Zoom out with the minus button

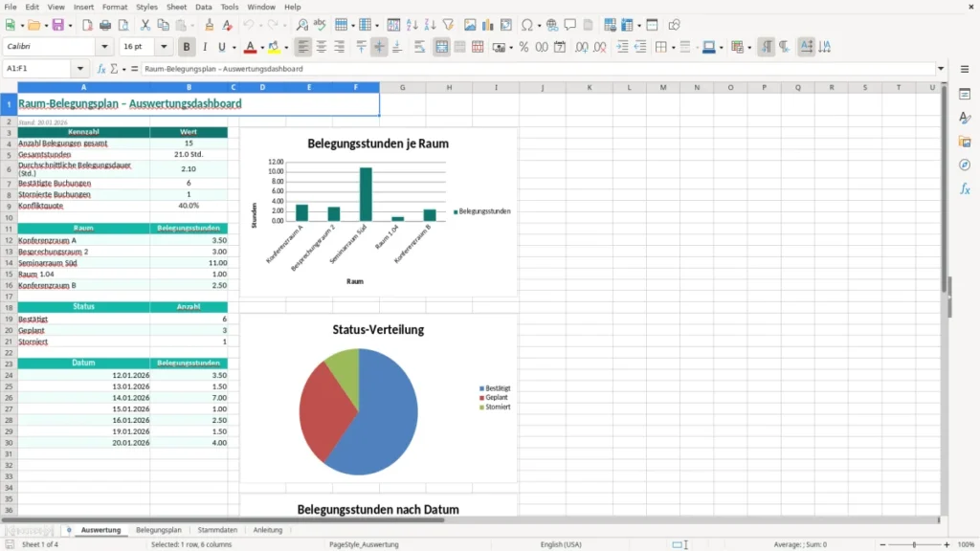point(882,544)
